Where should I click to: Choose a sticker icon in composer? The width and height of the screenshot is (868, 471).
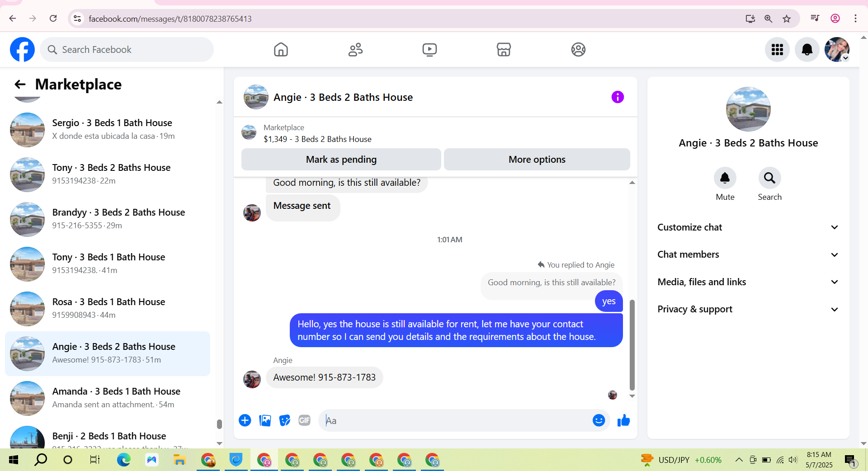click(x=285, y=420)
